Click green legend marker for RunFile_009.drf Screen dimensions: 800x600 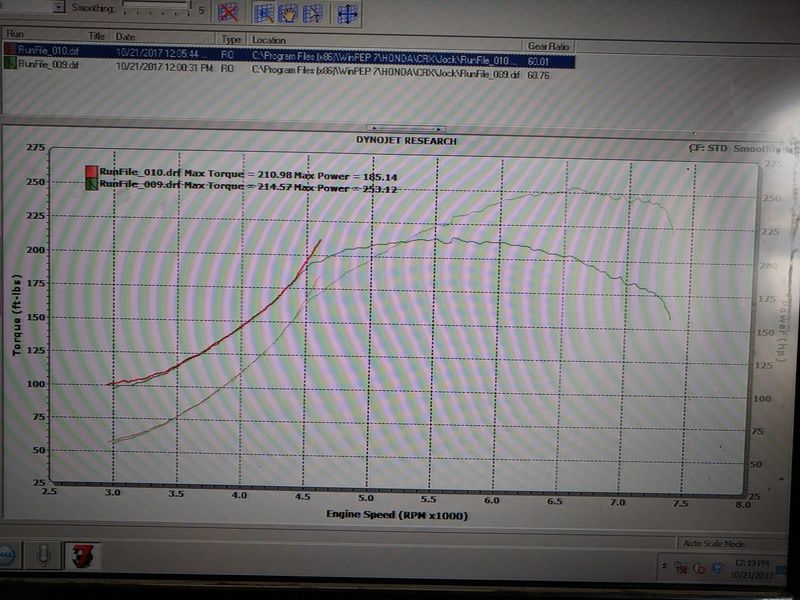(x=91, y=184)
